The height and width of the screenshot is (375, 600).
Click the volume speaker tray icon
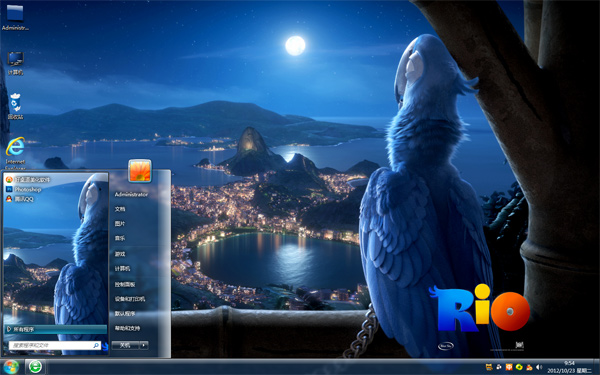tap(539, 367)
